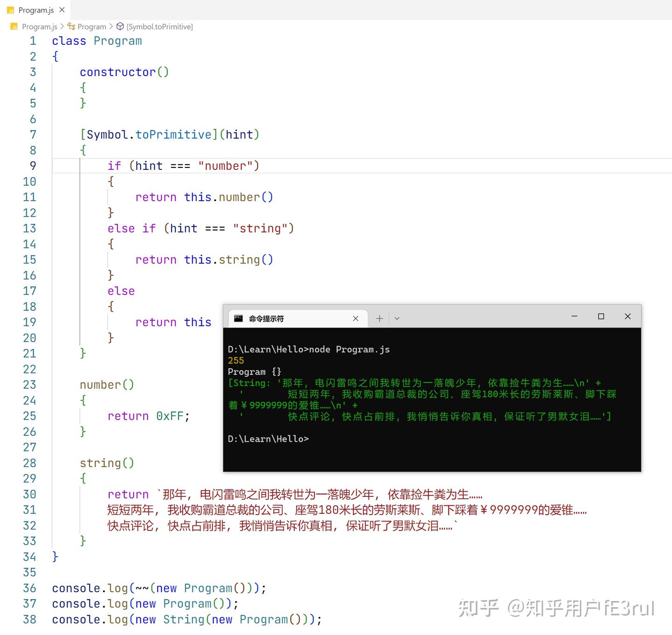Image resolution: width=672 pixels, height=635 pixels.
Task: Open Program.js breadcrumb item
Action: tap(40, 27)
